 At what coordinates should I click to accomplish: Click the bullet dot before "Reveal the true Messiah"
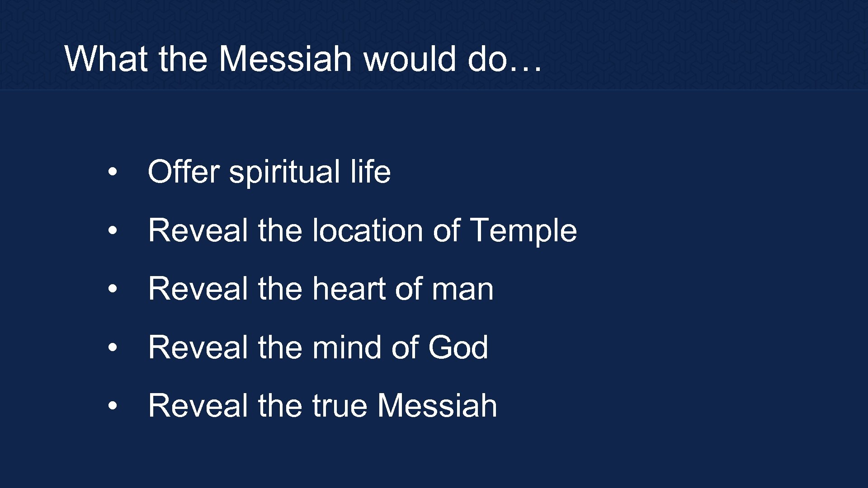coord(113,405)
